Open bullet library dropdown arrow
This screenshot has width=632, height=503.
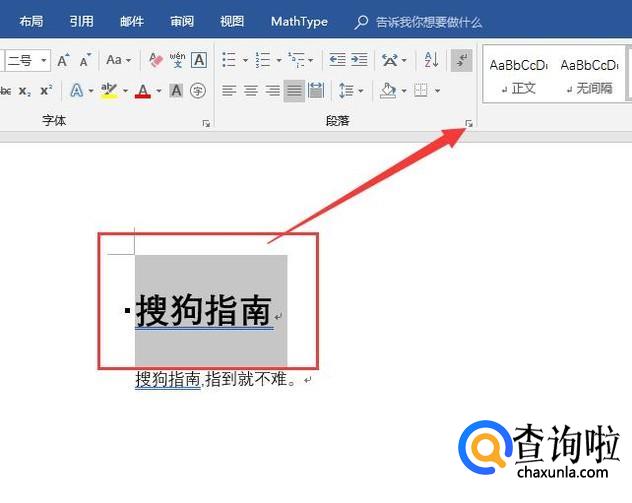pos(245,60)
